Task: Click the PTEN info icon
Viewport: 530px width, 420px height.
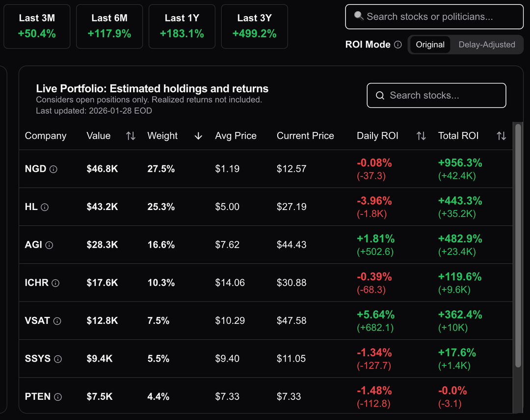Action: point(58,397)
